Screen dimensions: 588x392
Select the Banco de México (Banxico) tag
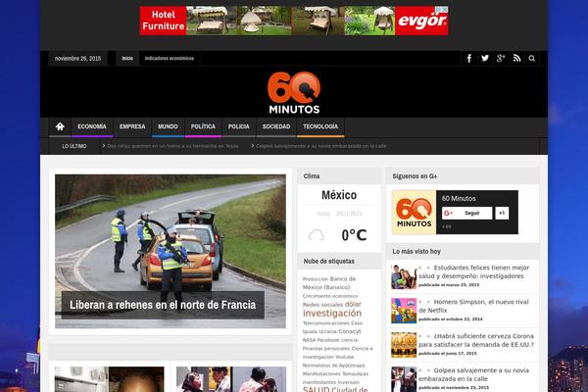point(329,283)
